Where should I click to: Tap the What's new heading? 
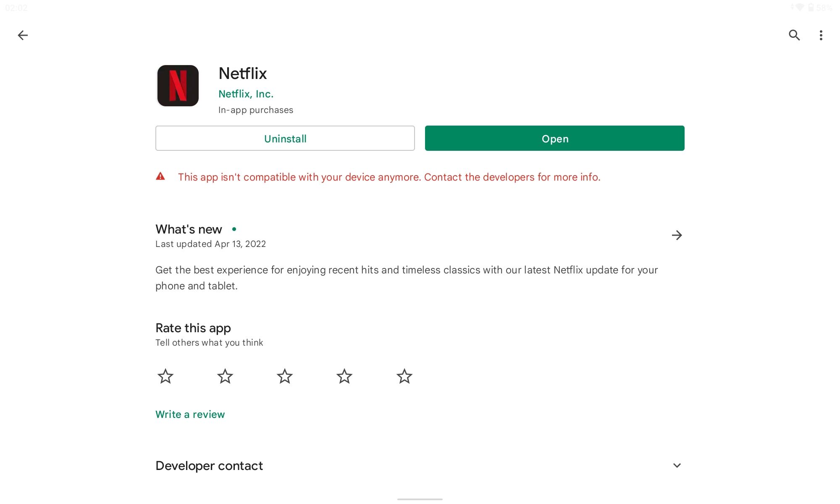[189, 229]
